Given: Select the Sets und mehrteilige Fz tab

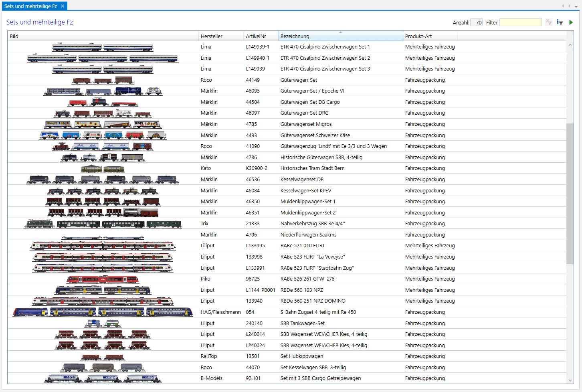Looking at the screenshot, I should point(30,6).
